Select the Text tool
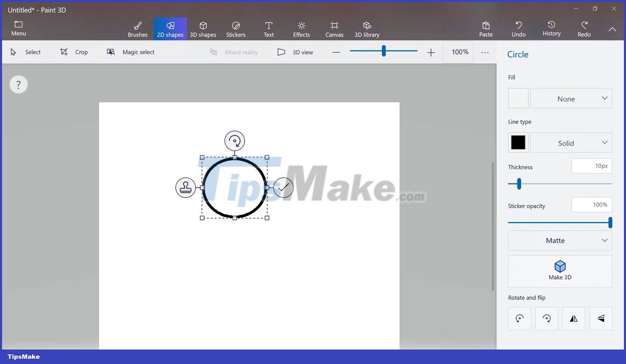 (269, 29)
